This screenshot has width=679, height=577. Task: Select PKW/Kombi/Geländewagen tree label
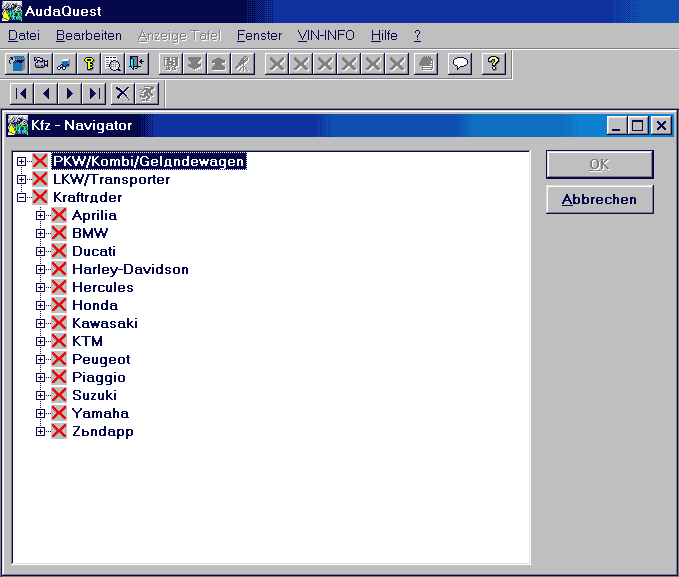coord(149,161)
